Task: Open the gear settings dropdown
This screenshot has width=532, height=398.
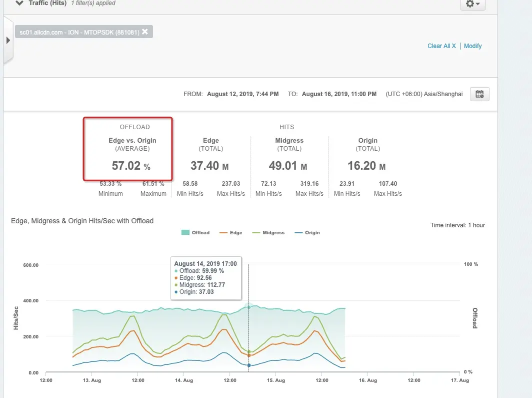Action: tap(472, 4)
